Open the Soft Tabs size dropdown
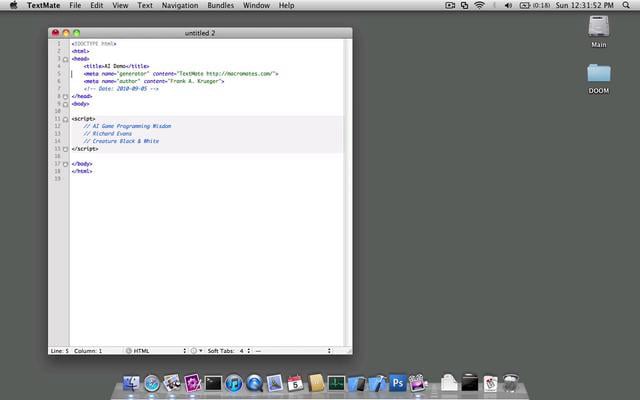 click(x=245, y=351)
